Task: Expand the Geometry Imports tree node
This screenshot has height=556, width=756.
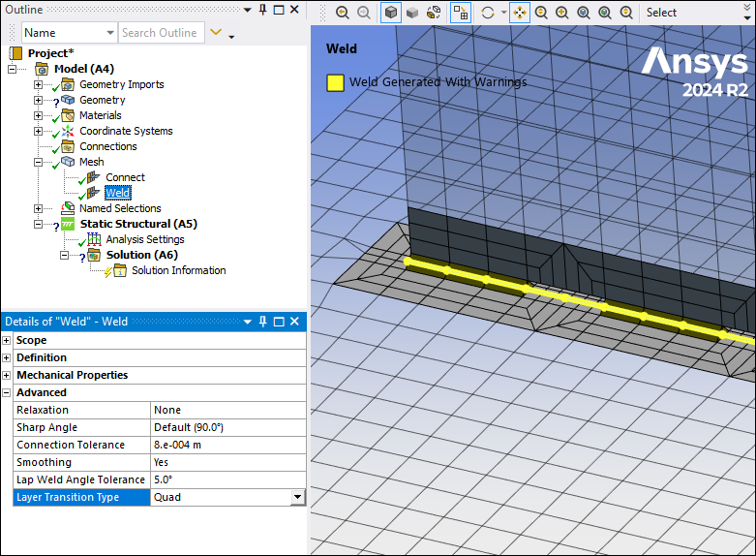Action: coord(39,85)
